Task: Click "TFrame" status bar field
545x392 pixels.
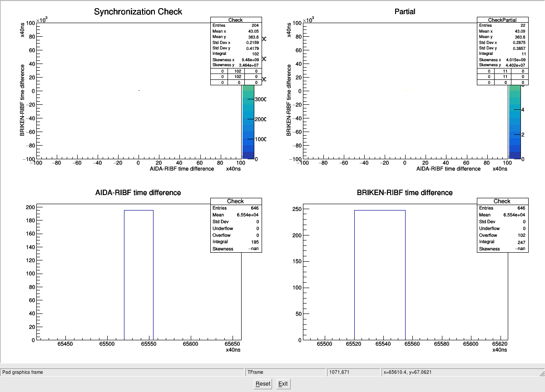Action: click(x=285, y=372)
